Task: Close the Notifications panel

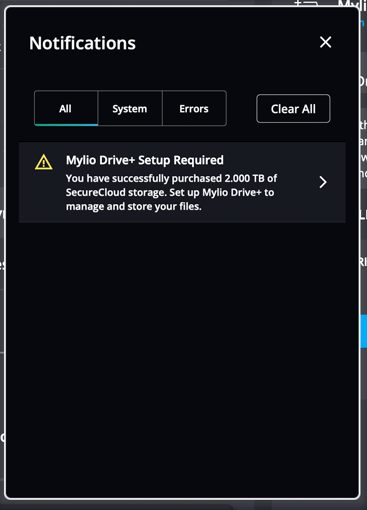Action: (325, 42)
